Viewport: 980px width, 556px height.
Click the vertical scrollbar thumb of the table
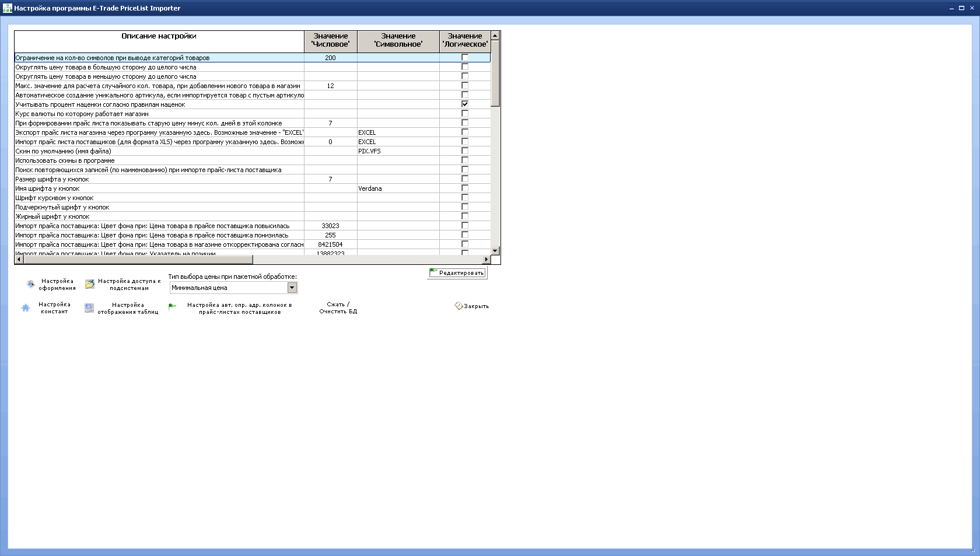pos(495,74)
